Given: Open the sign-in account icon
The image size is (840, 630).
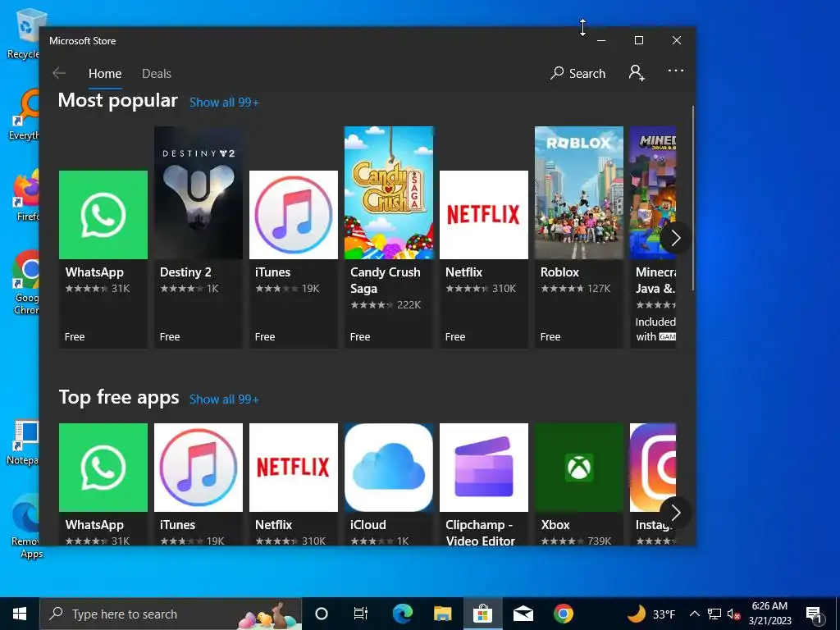Looking at the screenshot, I should pyautogui.click(x=637, y=73).
